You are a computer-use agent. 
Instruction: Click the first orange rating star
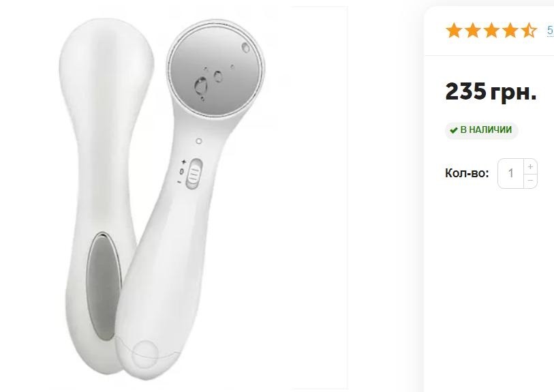point(454,30)
